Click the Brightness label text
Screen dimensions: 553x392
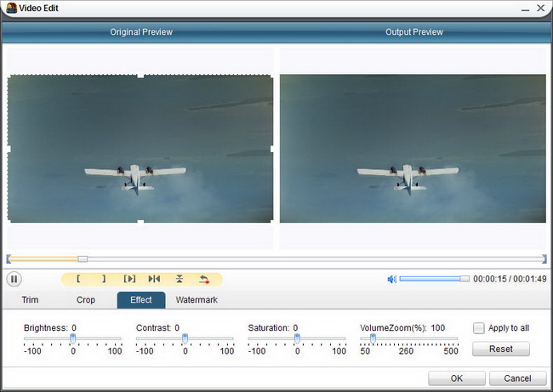[x=45, y=328]
